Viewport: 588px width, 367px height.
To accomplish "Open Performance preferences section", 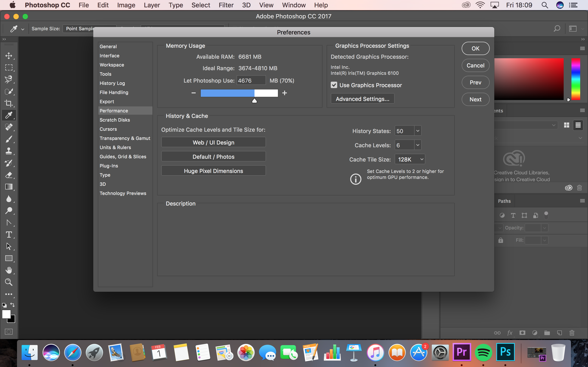I will pos(113,110).
